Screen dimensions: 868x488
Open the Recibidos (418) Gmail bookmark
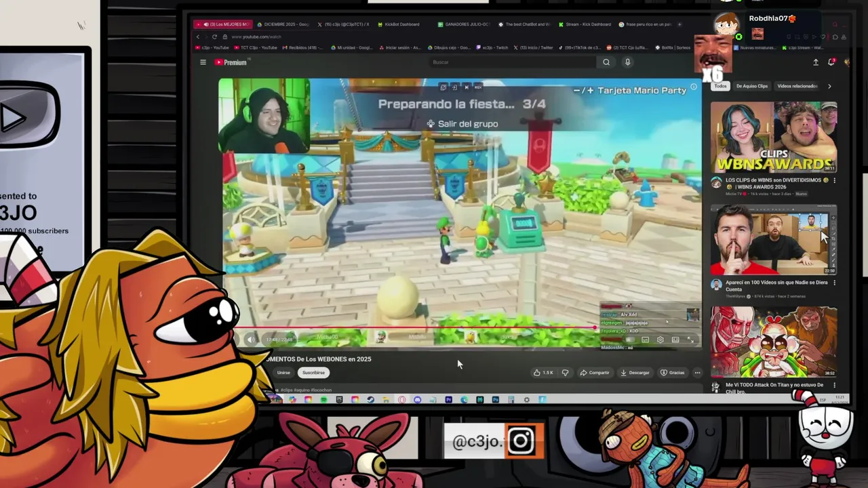coord(302,47)
